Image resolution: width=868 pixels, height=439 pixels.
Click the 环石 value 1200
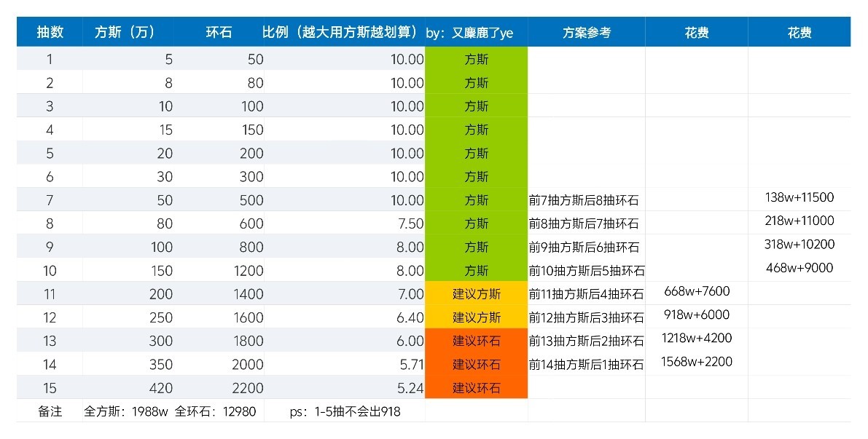(249, 270)
